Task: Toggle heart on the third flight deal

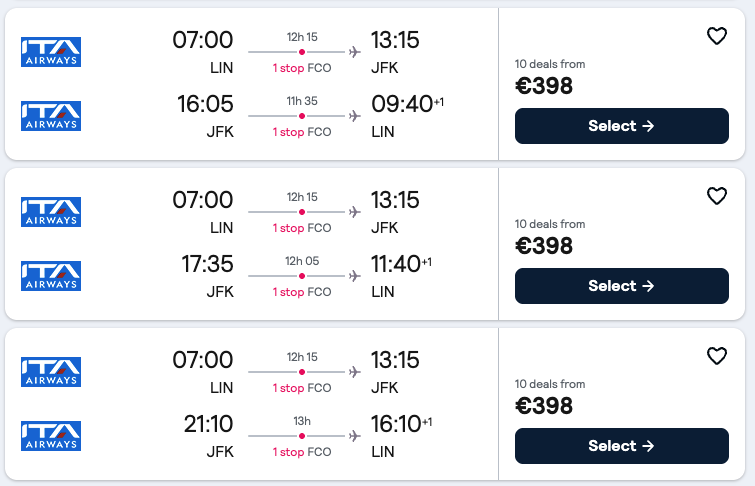Action: click(x=716, y=356)
